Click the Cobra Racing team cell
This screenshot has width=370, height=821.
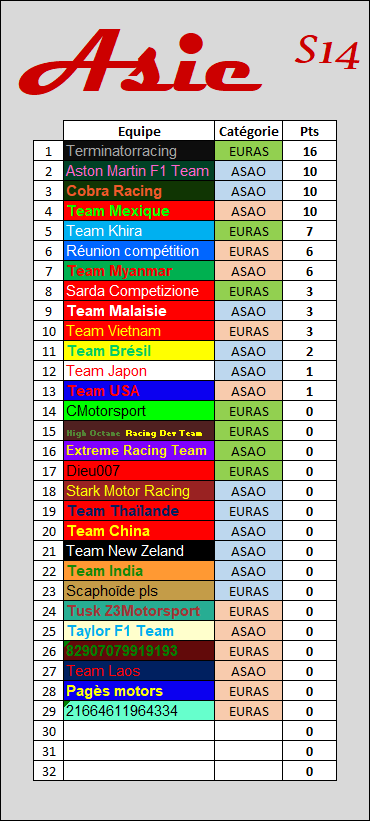point(139,191)
